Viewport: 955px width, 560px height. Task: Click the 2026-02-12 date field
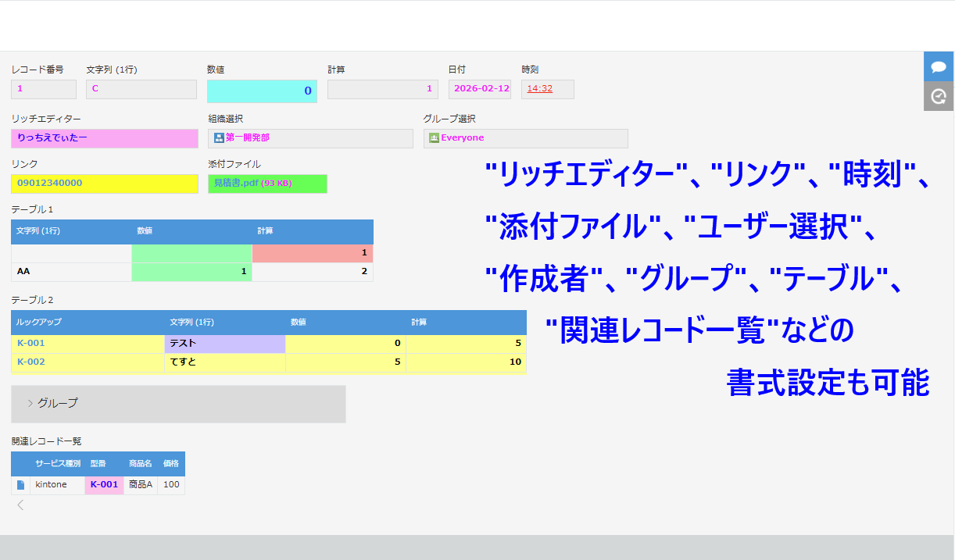point(481,89)
